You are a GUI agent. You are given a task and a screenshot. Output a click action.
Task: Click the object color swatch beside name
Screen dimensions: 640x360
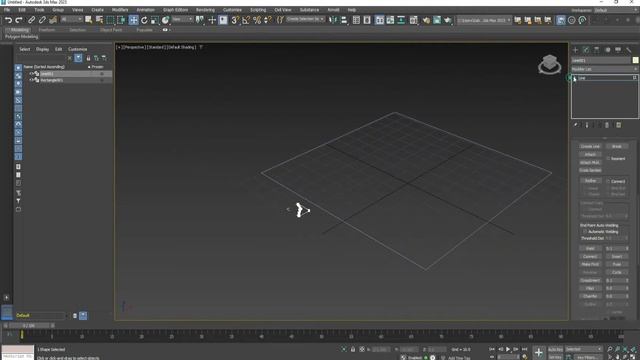point(635,60)
